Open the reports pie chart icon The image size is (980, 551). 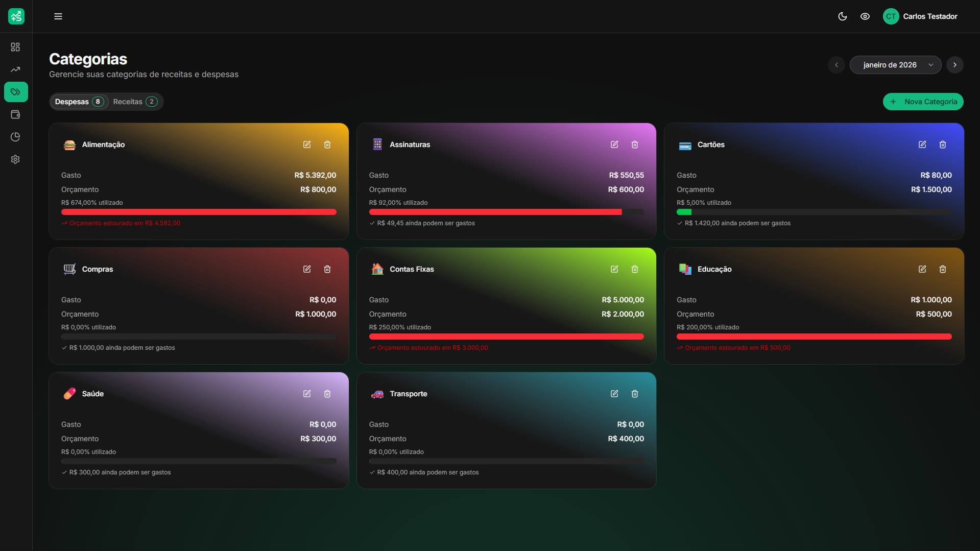pos(15,137)
